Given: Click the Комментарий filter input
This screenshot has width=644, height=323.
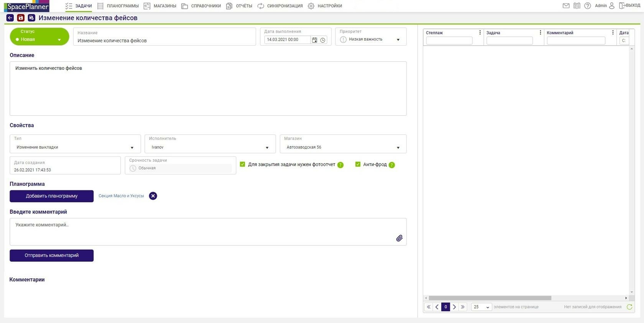Looking at the screenshot, I should pyautogui.click(x=576, y=41).
